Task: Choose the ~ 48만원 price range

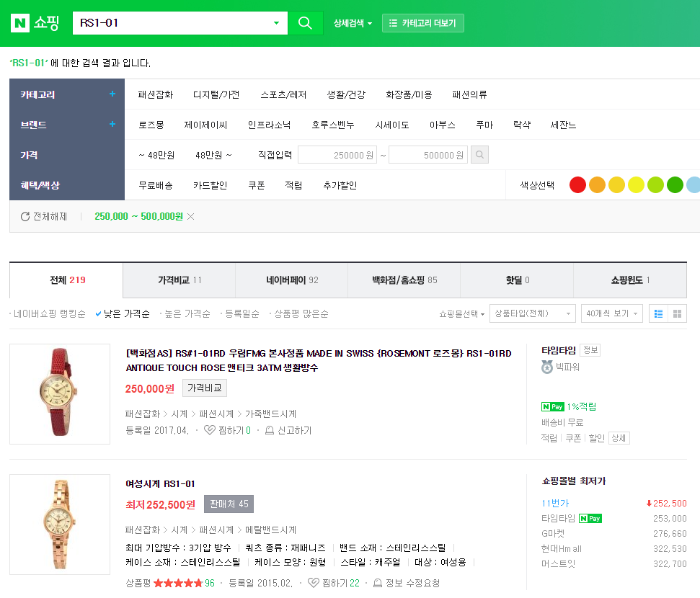Action: pos(156,155)
